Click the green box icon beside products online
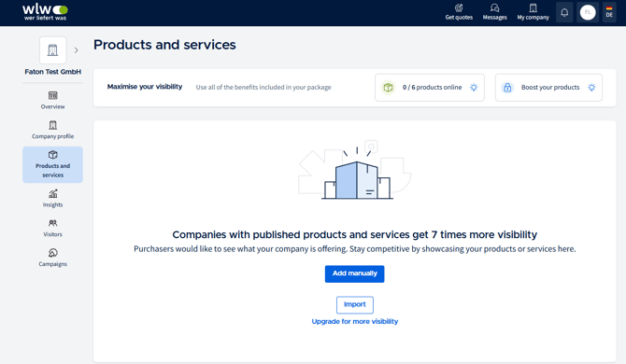 point(388,88)
